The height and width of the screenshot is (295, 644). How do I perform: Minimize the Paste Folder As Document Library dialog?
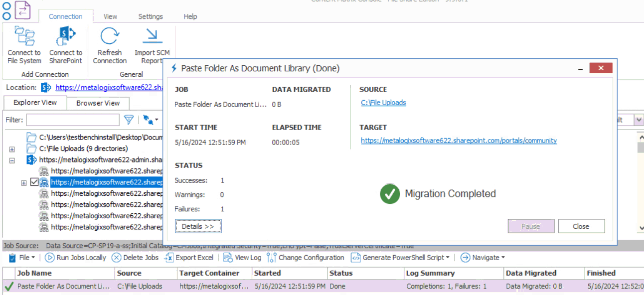click(x=580, y=68)
